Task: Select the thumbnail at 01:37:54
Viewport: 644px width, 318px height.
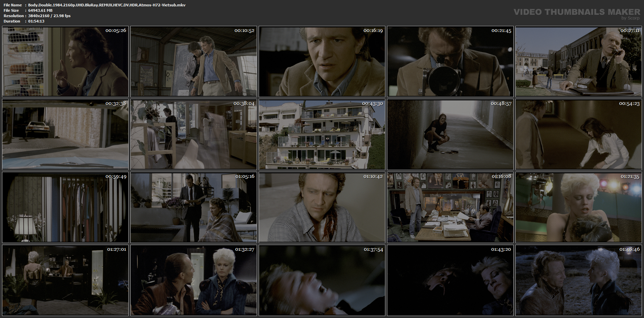Action: (x=322, y=280)
